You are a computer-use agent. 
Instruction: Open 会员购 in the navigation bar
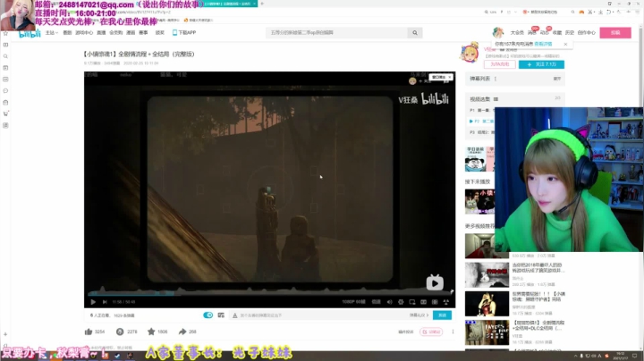(x=115, y=32)
